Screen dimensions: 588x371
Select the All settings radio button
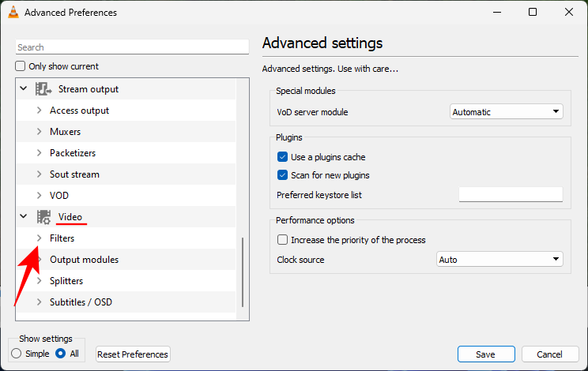click(61, 354)
